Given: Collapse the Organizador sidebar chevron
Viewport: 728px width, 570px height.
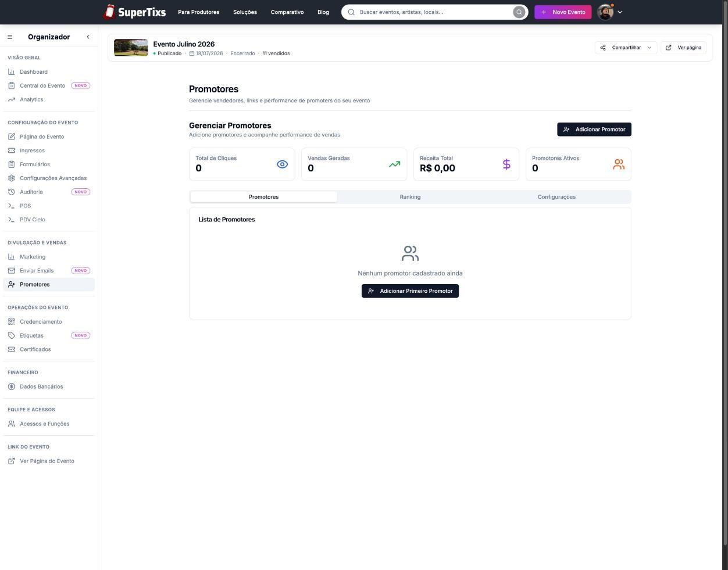Looking at the screenshot, I should (x=88, y=37).
